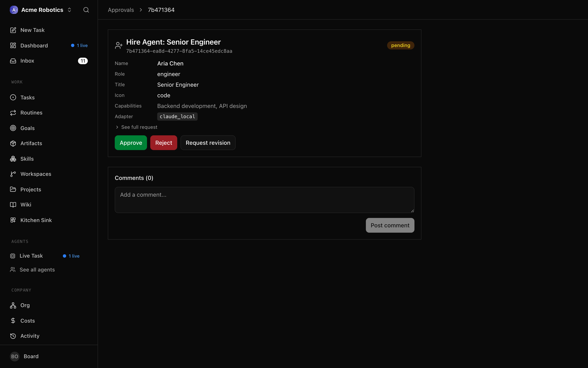
Task: Click the New Task pencil icon
Action: point(13,30)
